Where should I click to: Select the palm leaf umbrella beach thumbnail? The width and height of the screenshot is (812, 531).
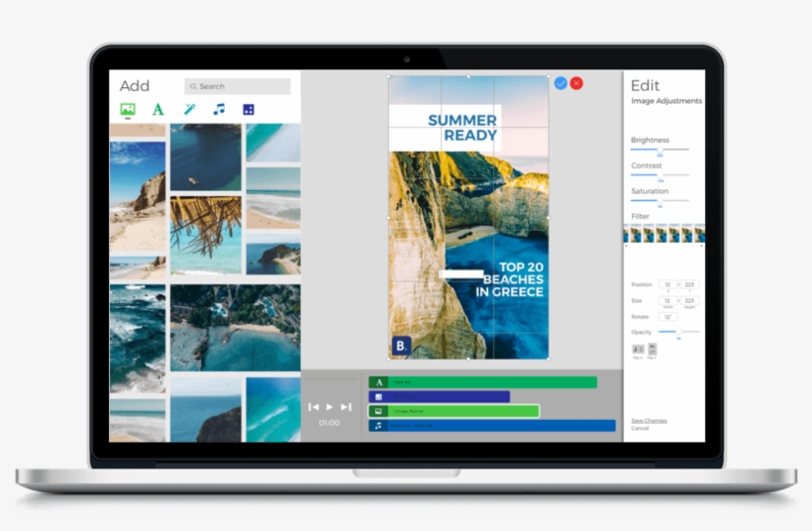pyautogui.click(x=205, y=234)
